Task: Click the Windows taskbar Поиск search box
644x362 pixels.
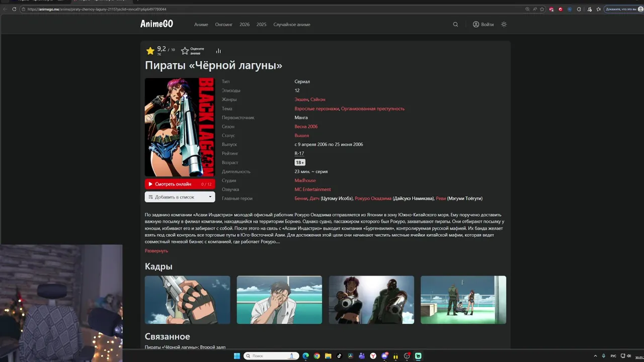Action: [272, 356]
